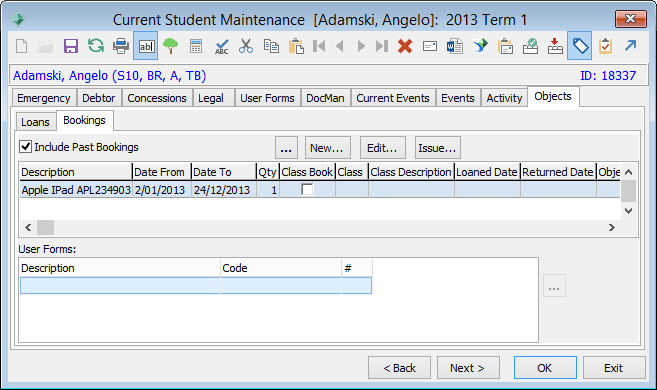Click the blue diagonal arrow icon

[x=630, y=45]
